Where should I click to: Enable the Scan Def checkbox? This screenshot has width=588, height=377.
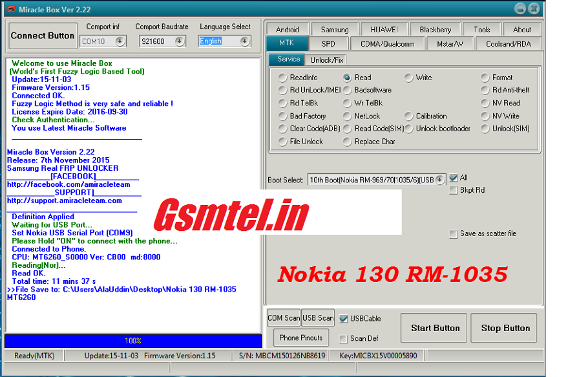[x=344, y=339]
